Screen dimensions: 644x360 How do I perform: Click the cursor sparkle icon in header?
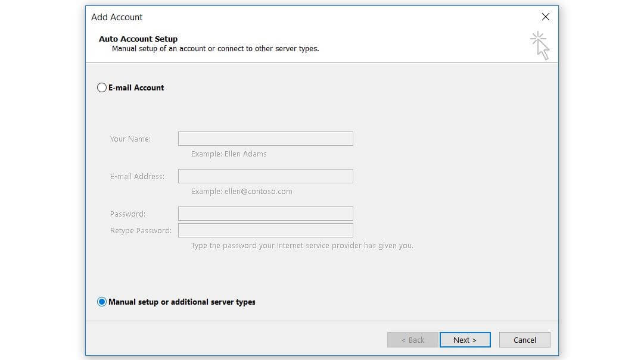click(540, 45)
